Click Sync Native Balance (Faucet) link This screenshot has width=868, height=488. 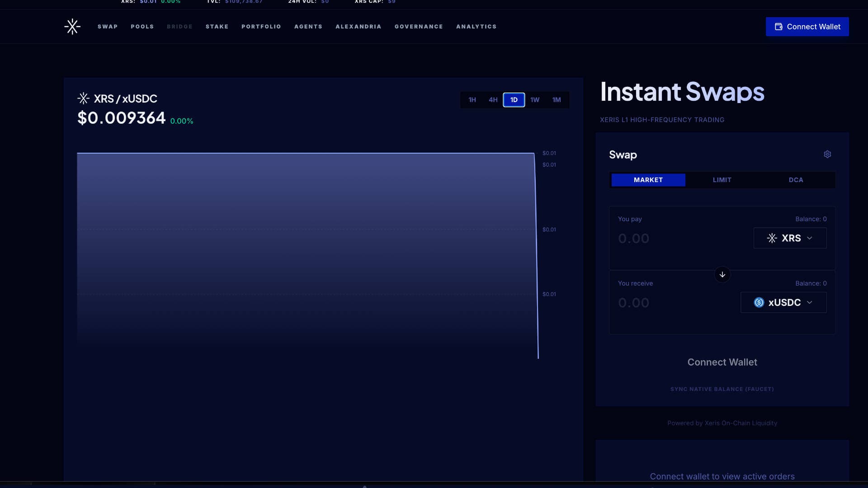(722, 389)
